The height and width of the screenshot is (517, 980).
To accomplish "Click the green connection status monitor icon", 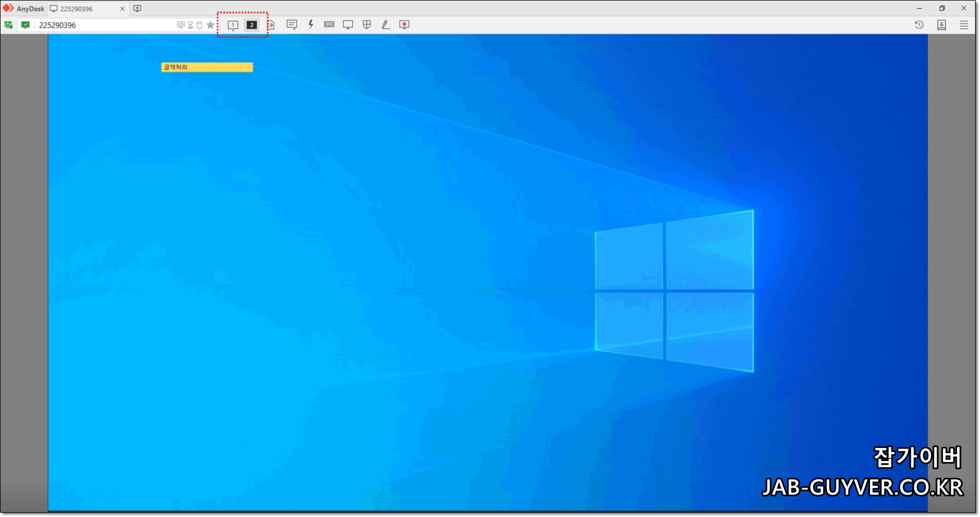I will tap(26, 25).
